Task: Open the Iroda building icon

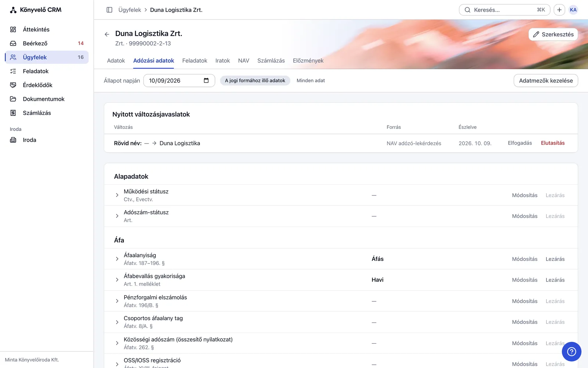Action: [13, 140]
